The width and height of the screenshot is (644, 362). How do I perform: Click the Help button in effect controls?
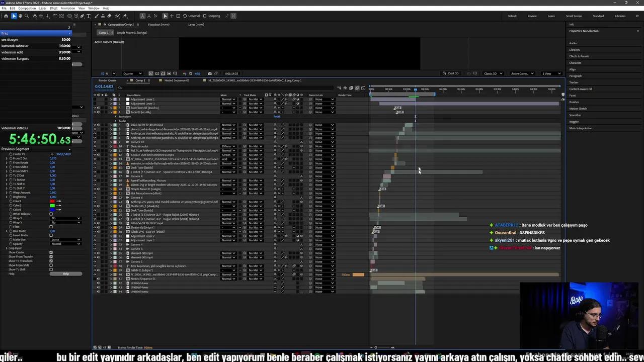point(65,274)
